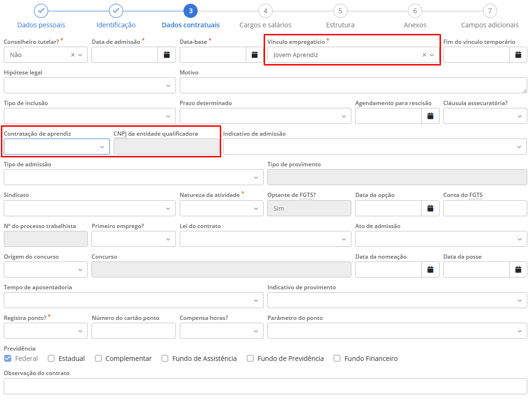Clear the Conselheiro tutelar value
Screen dimensions: 532x400
click(x=73, y=55)
